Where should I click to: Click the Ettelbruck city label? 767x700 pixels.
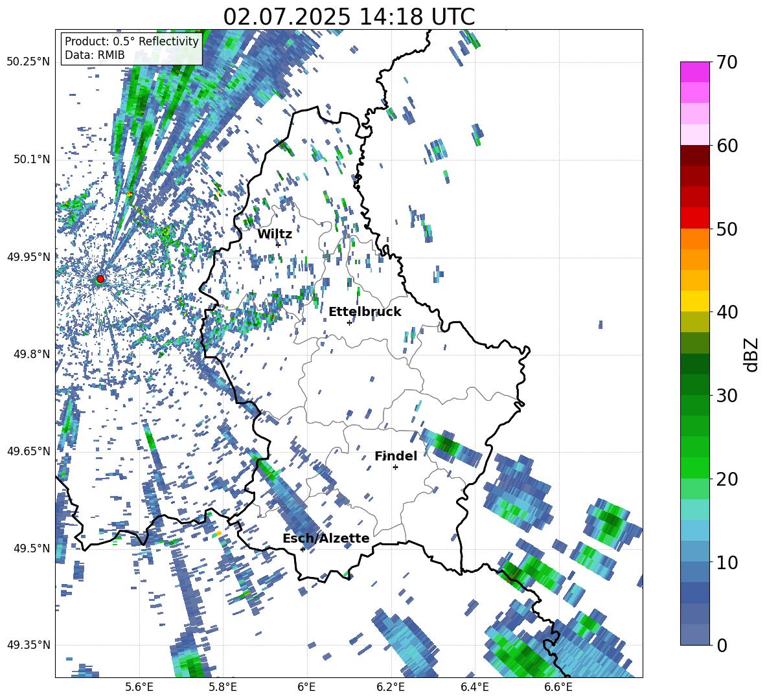tap(365, 312)
